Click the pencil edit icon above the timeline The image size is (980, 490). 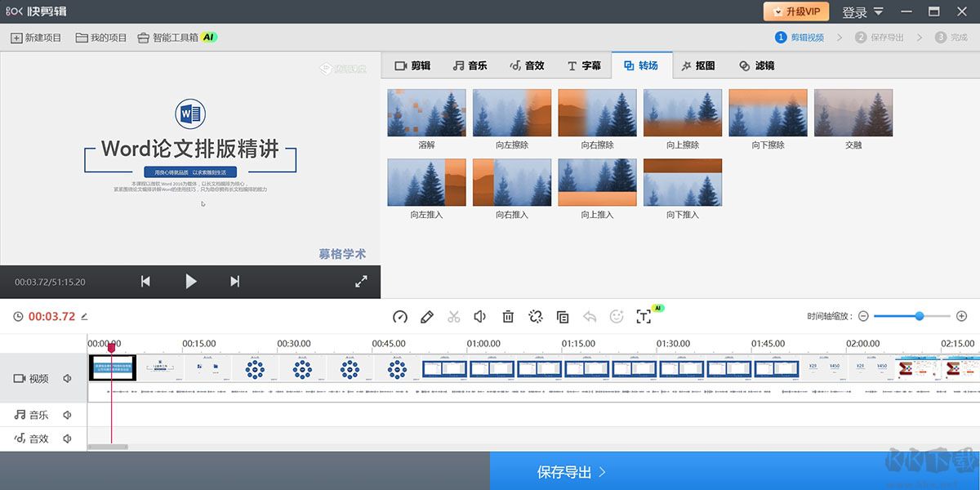pyautogui.click(x=426, y=317)
